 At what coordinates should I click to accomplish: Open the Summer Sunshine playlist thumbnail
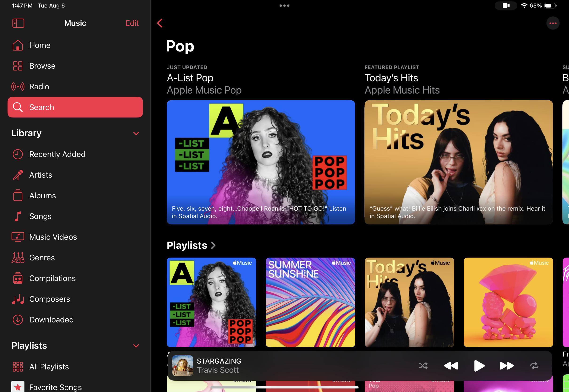point(310,302)
